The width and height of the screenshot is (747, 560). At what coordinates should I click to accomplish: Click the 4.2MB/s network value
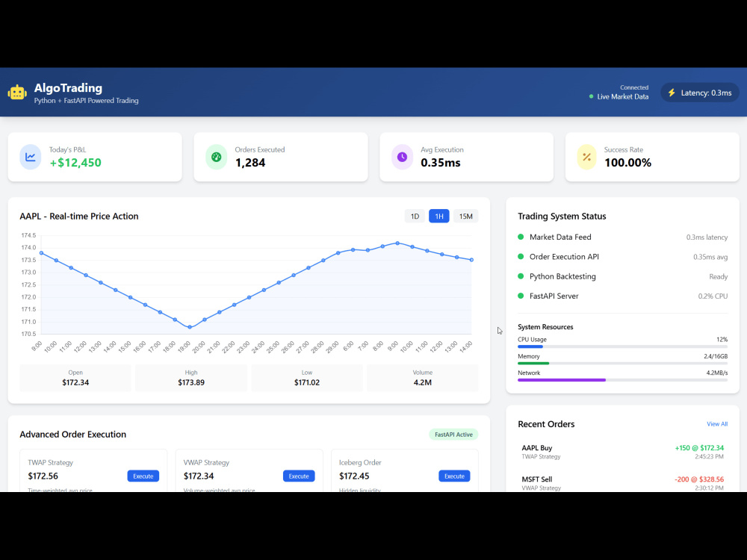[x=717, y=373]
